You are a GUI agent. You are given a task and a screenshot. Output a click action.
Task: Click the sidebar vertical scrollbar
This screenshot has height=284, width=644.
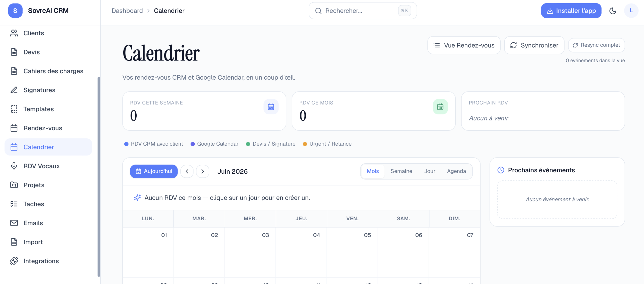(99, 176)
